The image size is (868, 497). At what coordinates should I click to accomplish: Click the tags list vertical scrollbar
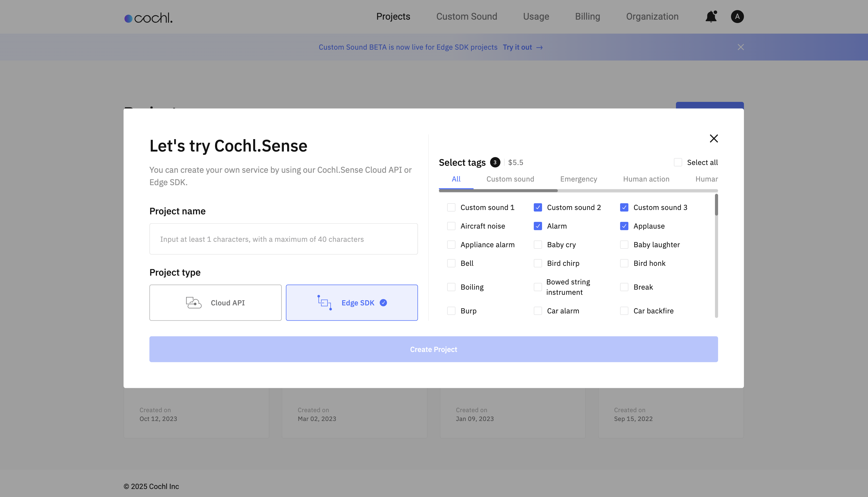pyautogui.click(x=716, y=205)
